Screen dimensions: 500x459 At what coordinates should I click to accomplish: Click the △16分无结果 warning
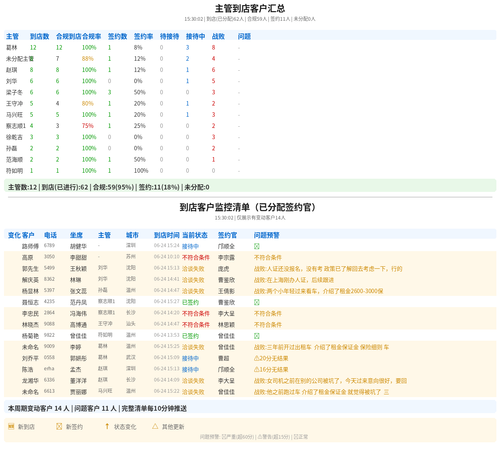[271, 370]
